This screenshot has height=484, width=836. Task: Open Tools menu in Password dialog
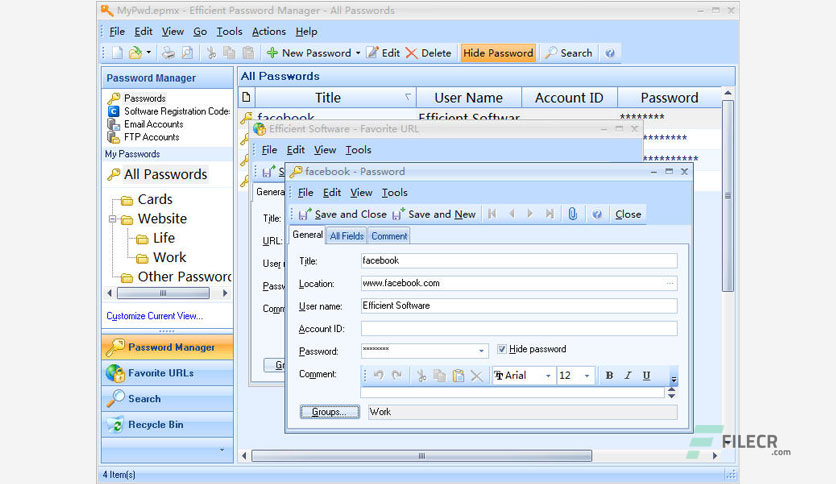pyautogui.click(x=395, y=192)
